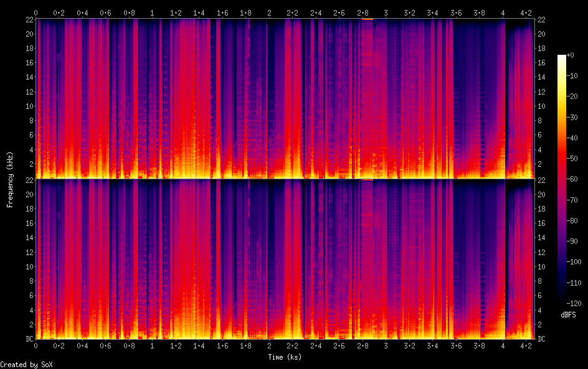Click the "4•2" tick label on the bottom time axis

point(526,345)
